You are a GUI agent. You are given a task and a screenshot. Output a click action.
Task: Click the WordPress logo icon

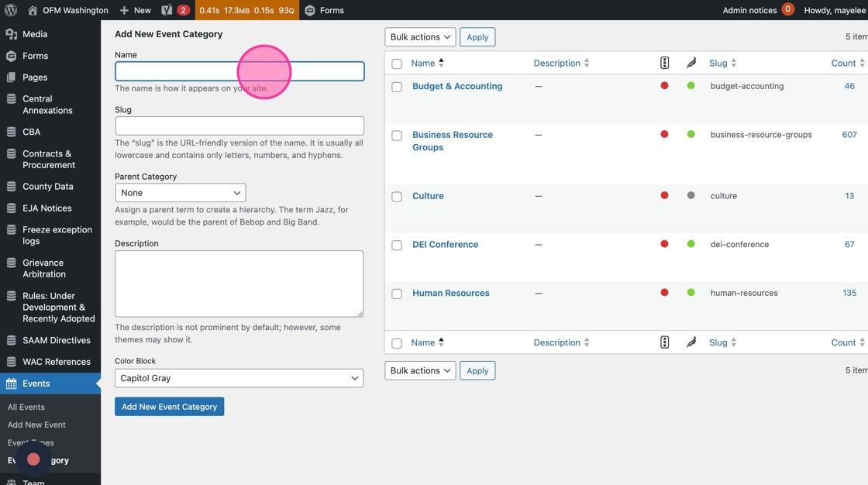[11, 10]
